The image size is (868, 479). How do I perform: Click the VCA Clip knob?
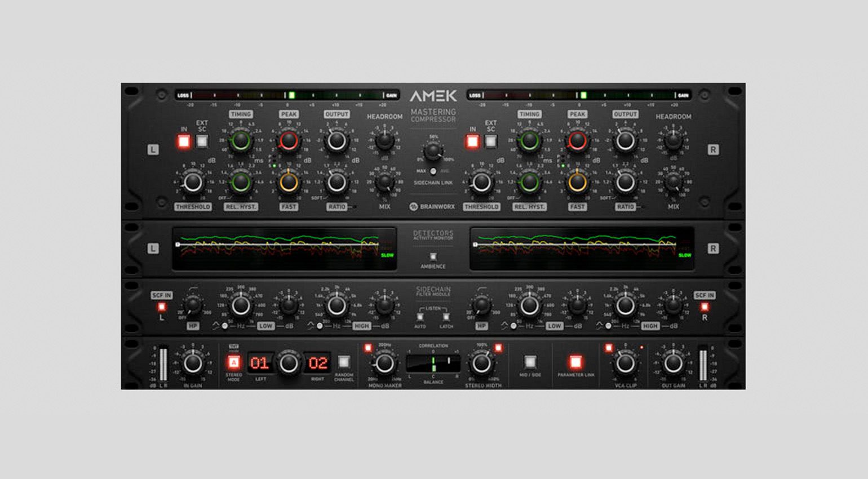[x=625, y=363]
